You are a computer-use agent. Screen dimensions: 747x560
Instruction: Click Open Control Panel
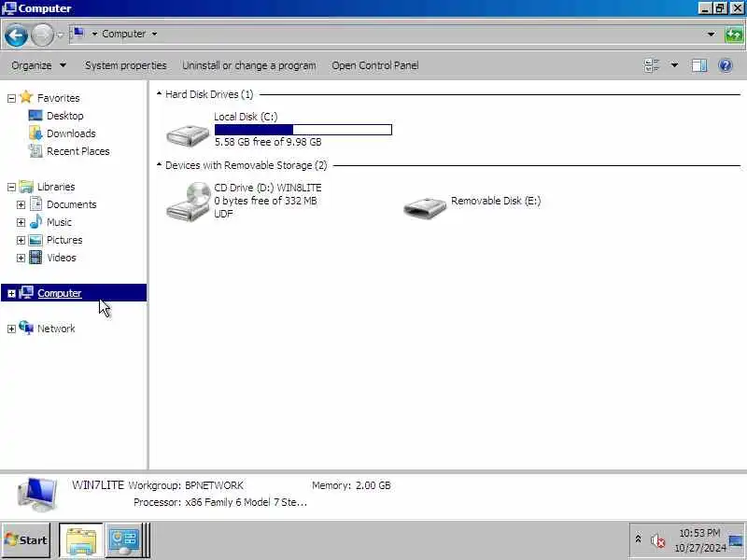pos(375,65)
